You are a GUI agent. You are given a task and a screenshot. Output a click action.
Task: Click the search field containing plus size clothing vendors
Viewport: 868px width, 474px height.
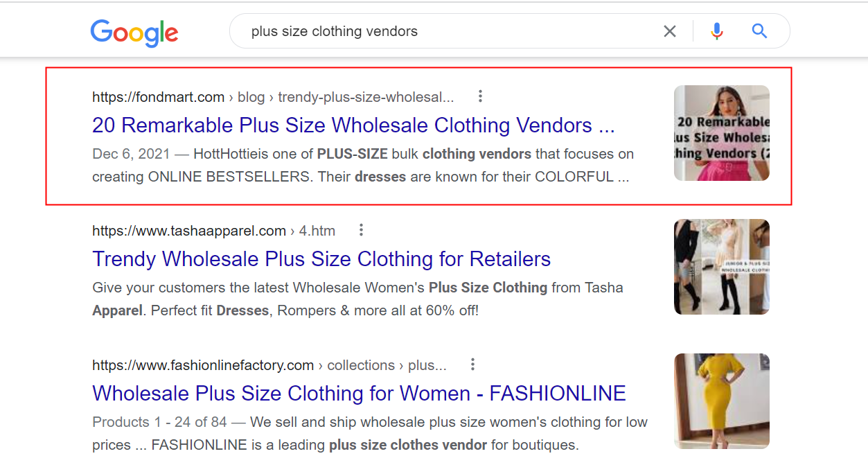pyautogui.click(x=443, y=31)
